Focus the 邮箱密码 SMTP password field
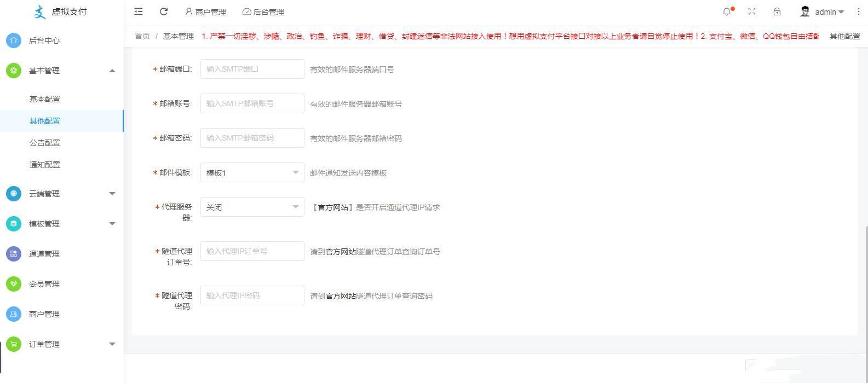Viewport: 868px width, 383px height. click(x=252, y=138)
